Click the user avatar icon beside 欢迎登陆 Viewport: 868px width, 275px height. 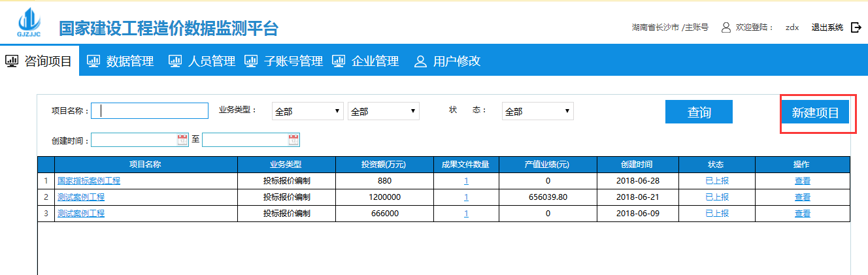click(x=726, y=27)
